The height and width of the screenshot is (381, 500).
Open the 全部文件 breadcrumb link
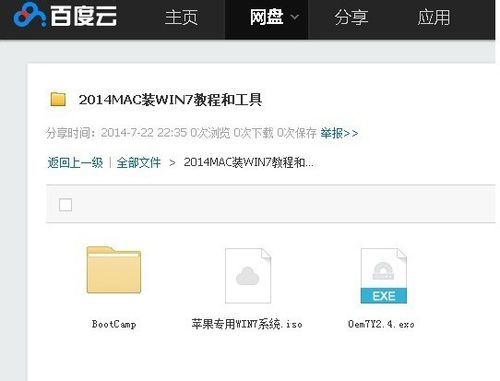pos(139,163)
